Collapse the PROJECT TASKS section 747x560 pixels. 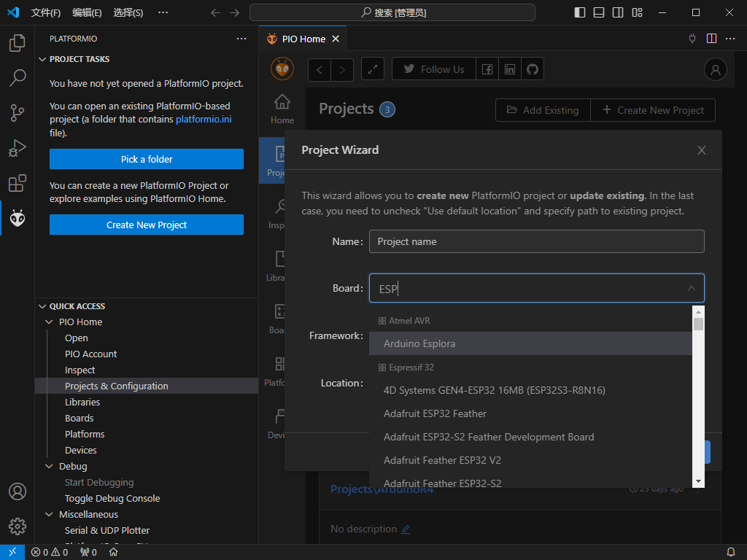(x=42, y=59)
